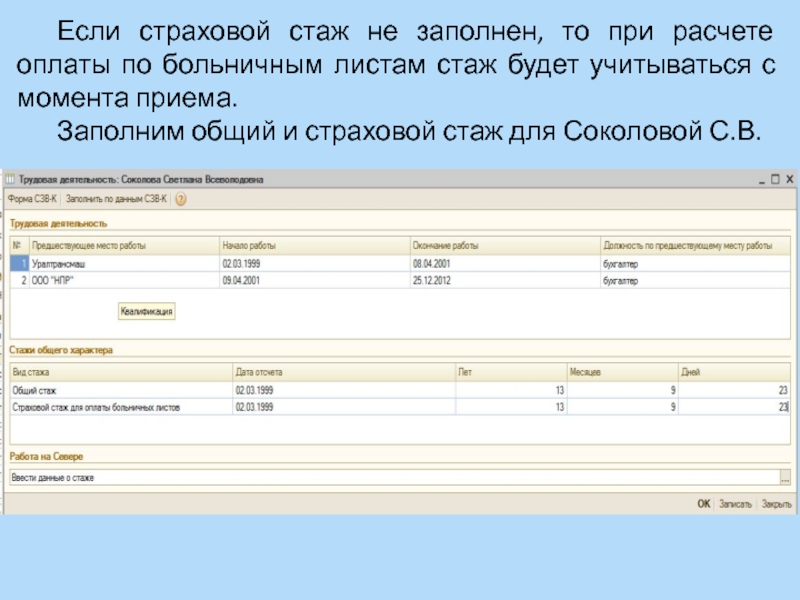Select the Общий стаж row

pos(120,389)
